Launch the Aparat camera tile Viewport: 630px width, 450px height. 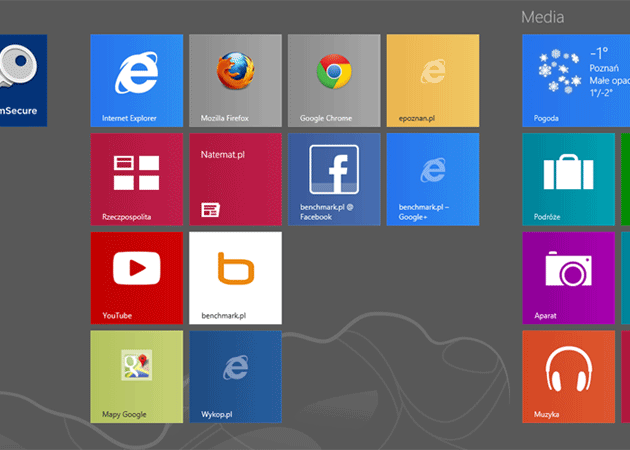tap(569, 278)
